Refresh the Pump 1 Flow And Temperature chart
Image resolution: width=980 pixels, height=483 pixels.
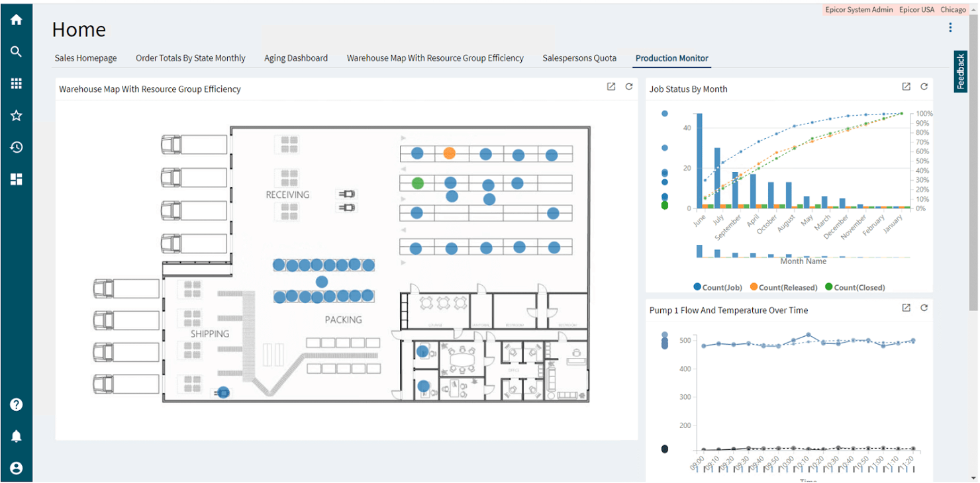[x=924, y=308]
